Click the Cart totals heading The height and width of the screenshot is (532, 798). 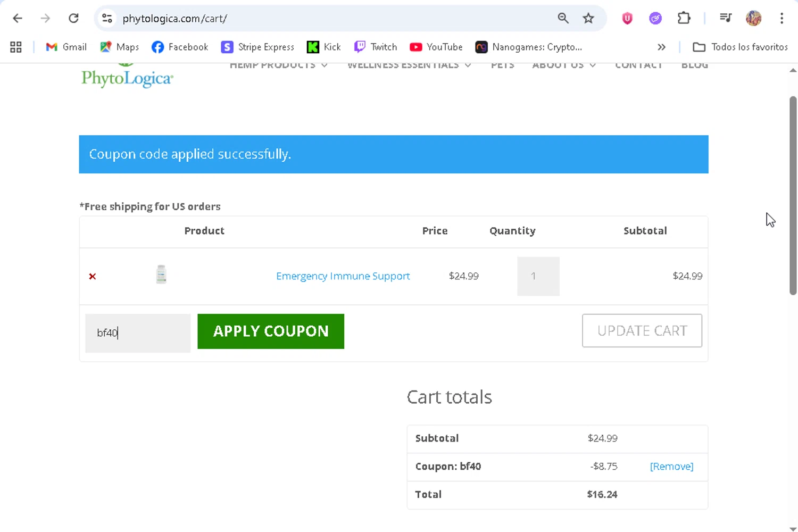[449, 397]
